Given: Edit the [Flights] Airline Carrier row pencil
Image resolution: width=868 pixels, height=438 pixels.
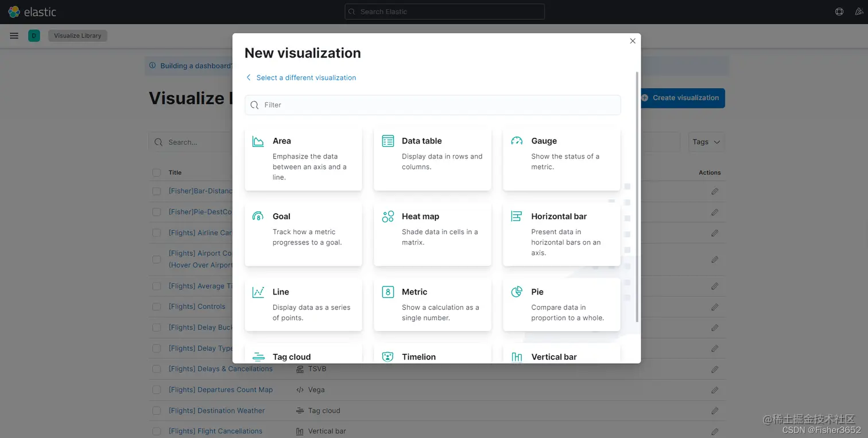Looking at the screenshot, I should [x=715, y=233].
